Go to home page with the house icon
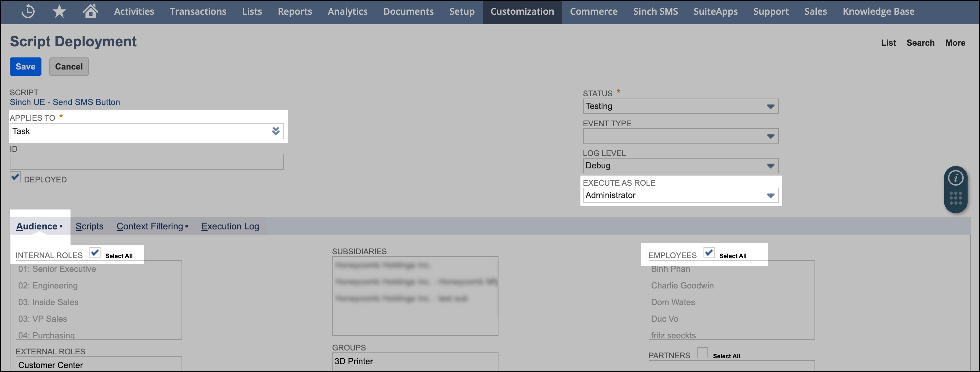The width and height of the screenshot is (980, 372). coord(90,11)
